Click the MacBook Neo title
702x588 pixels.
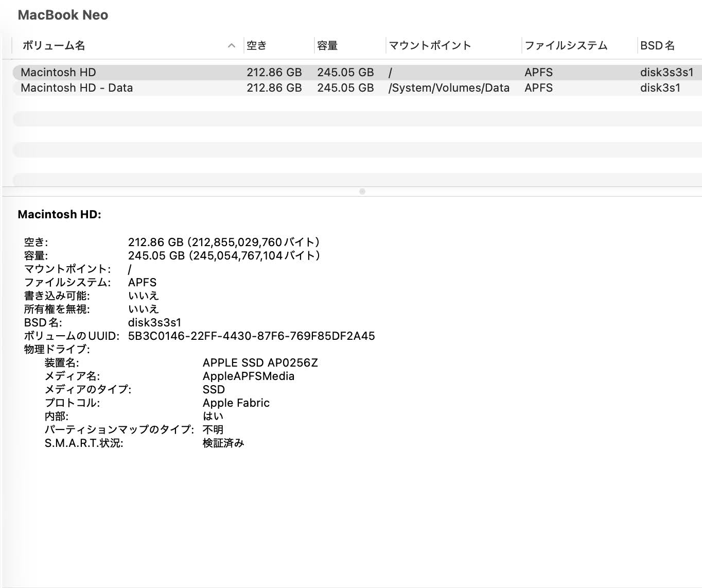point(63,15)
